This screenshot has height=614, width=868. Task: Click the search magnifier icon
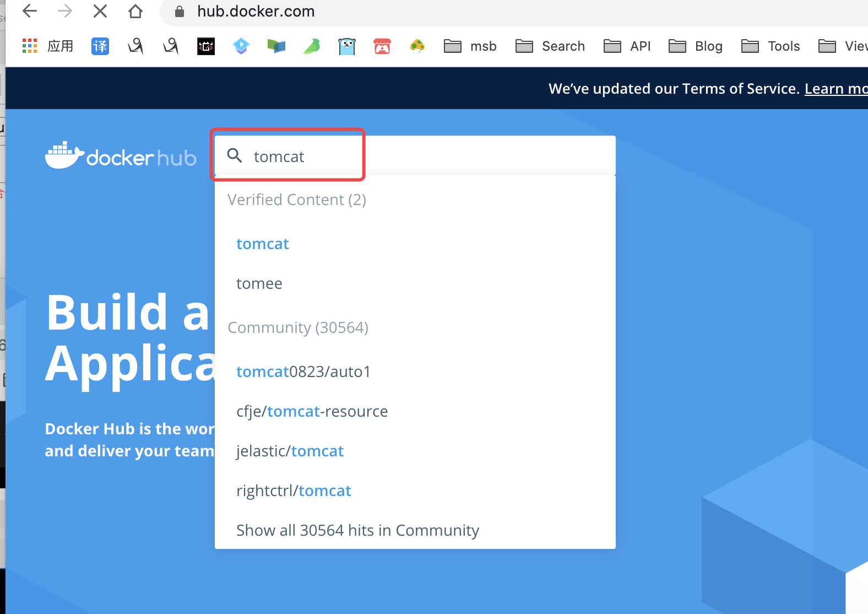[235, 156]
